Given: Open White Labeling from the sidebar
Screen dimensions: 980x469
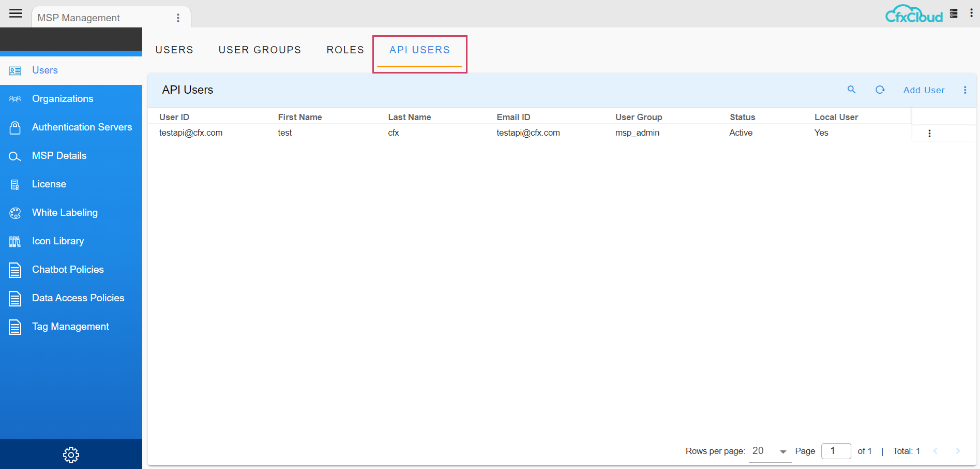Looking at the screenshot, I should [65, 213].
